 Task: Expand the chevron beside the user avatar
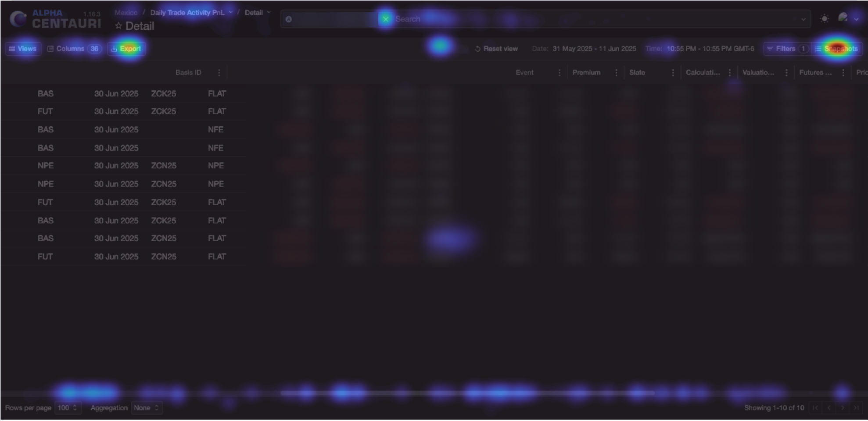(856, 19)
